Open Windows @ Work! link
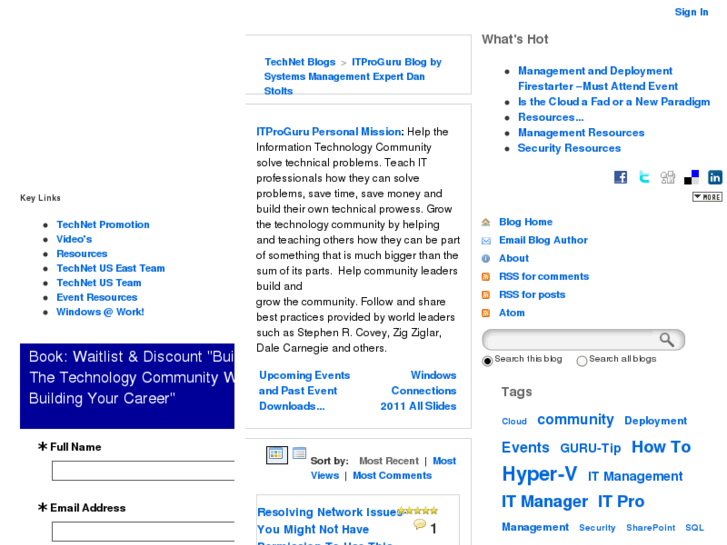 coord(100,312)
